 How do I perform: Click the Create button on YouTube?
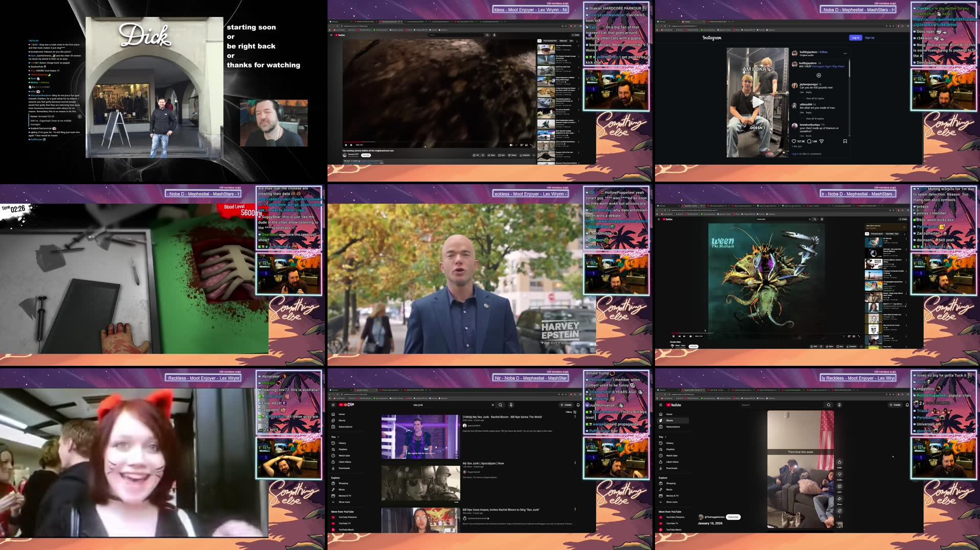pyautogui.click(x=566, y=405)
